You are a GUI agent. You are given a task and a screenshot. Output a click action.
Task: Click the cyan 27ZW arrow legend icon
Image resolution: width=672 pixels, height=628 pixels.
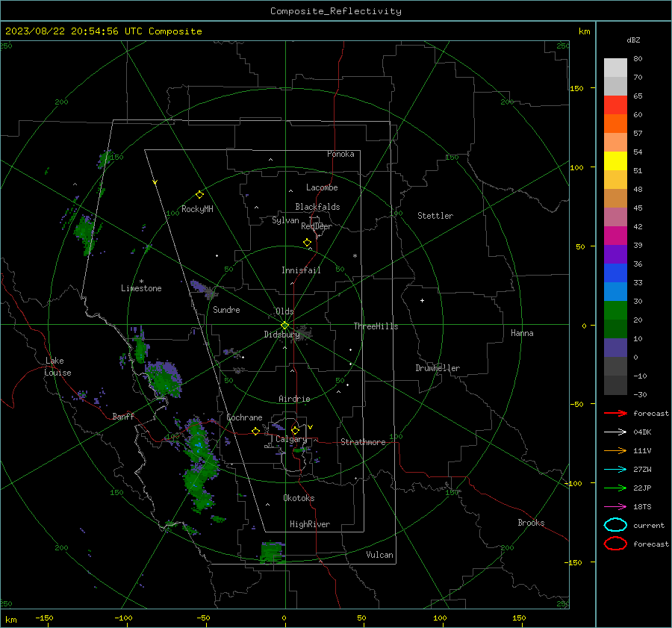coord(615,470)
